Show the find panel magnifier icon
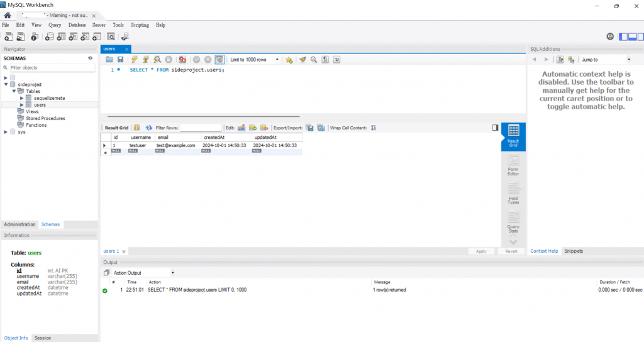The height and width of the screenshot is (342, 644). click(314, 60)
